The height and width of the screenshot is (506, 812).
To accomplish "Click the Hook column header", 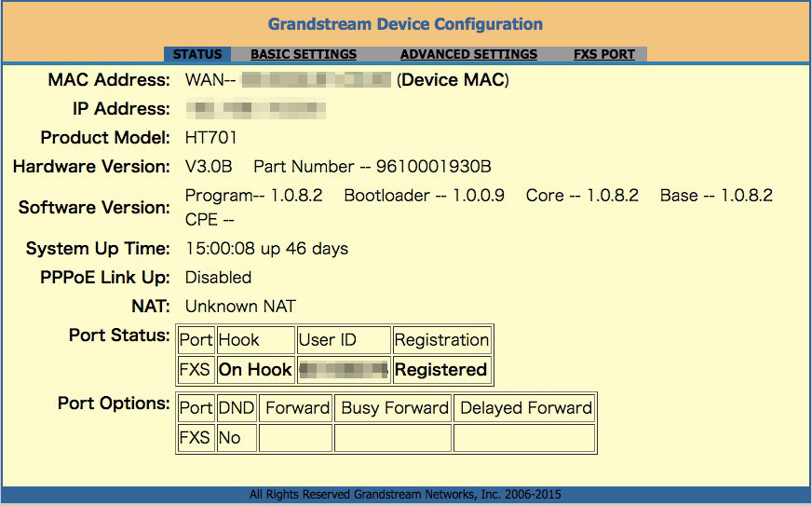I will tap(256, 340).
